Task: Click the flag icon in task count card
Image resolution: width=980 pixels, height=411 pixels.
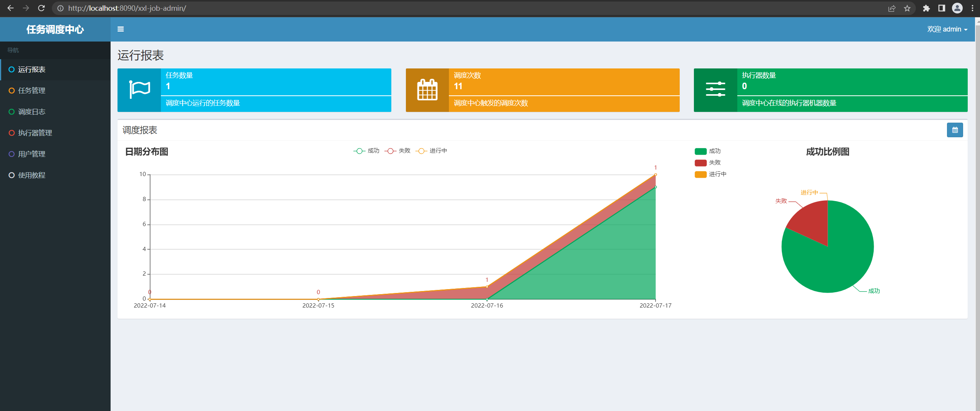Action: tap(139, 90)
